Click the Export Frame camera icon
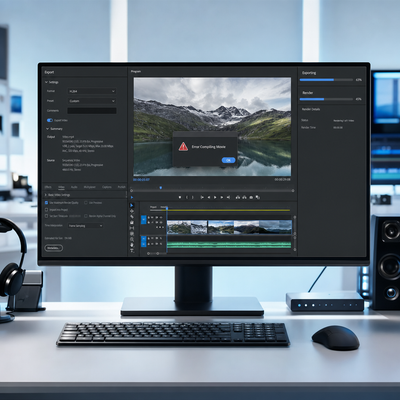The image size is (400, 400). [251, 197]
